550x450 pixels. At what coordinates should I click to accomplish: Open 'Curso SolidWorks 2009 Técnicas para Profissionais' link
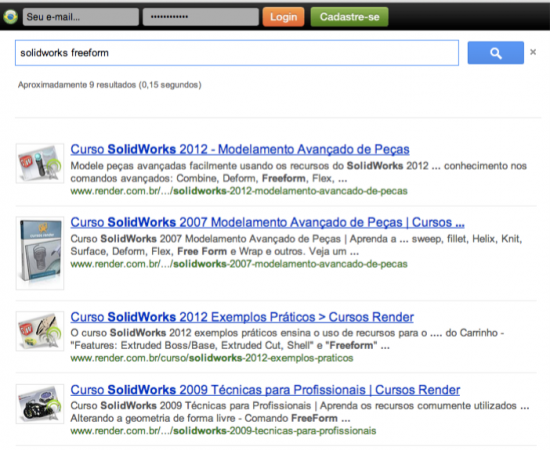[x=265, y=390]
